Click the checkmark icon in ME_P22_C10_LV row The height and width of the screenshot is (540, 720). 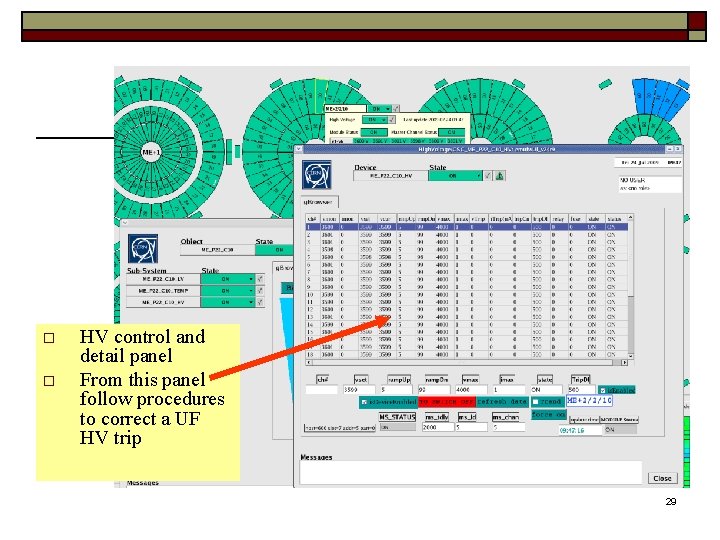[x=260, y=279]
